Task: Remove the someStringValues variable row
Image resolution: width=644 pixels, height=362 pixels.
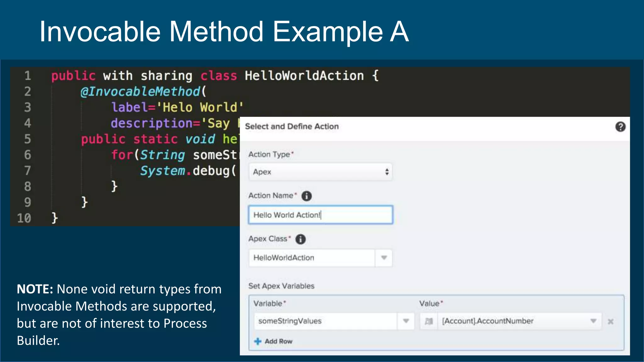Action: [x=611, y=321]
